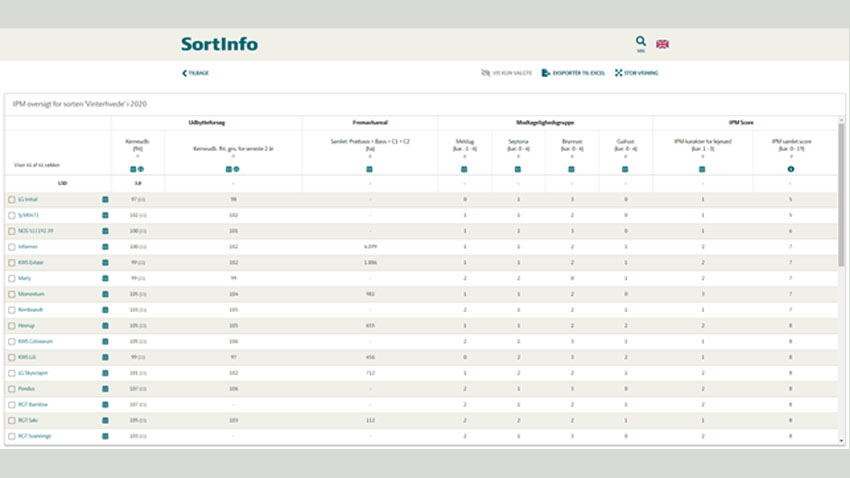This screenshot has height=478, width=850.
Task: Click the row icon for LG Initial
Action: pyautogui.click(x=105, y=199)
